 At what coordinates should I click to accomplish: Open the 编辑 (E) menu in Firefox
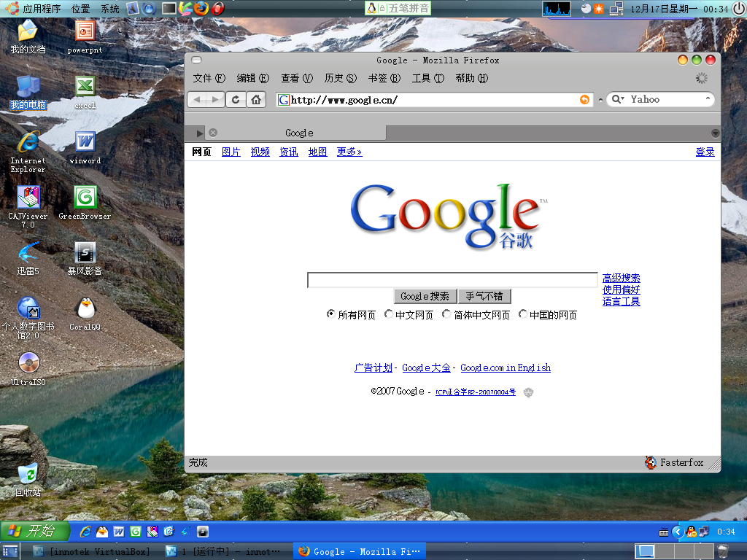pos(253,78)
